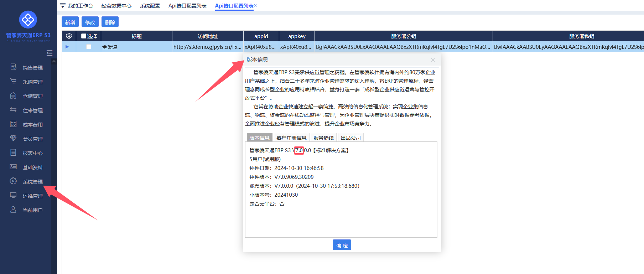Tick the 选择 header select-all checkbox

point(84,36)
